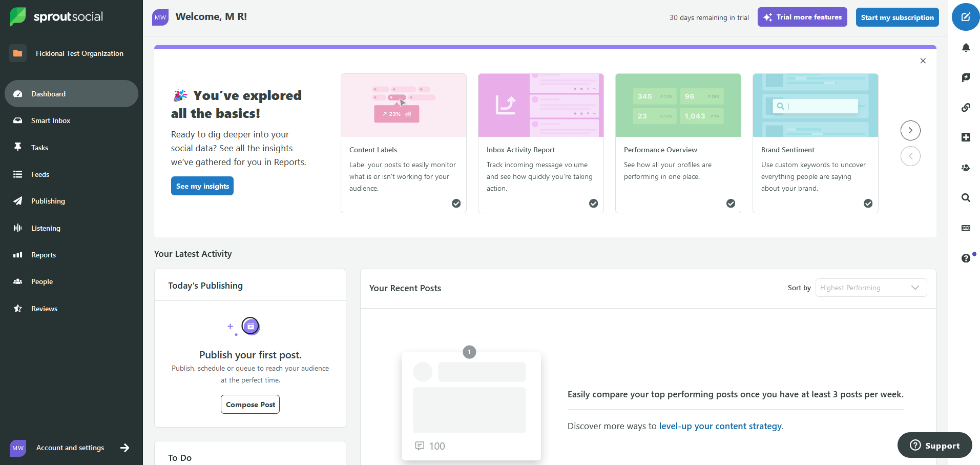Click the Sprout Social logo
The height and width of the screenshot is (465, 980).
pos(57,16)
